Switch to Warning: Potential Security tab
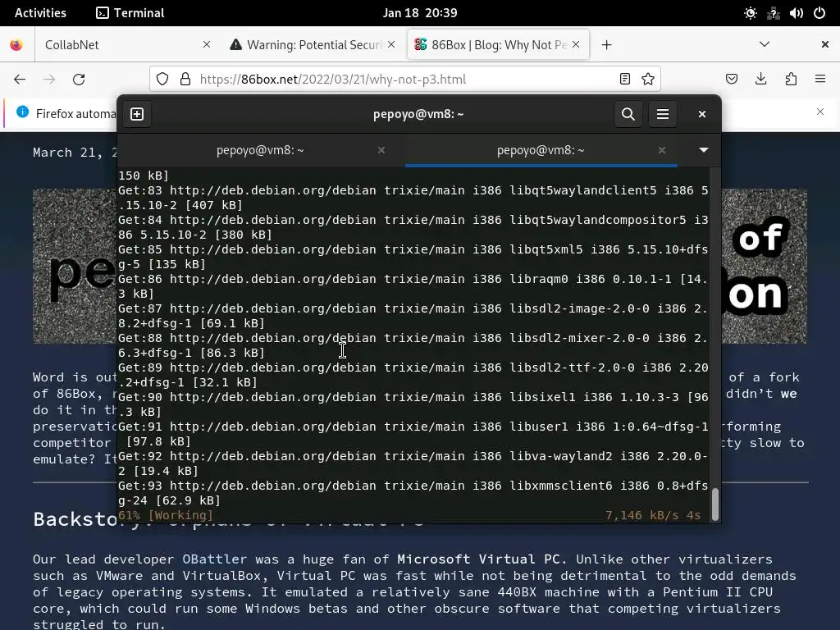 point(314,45)
